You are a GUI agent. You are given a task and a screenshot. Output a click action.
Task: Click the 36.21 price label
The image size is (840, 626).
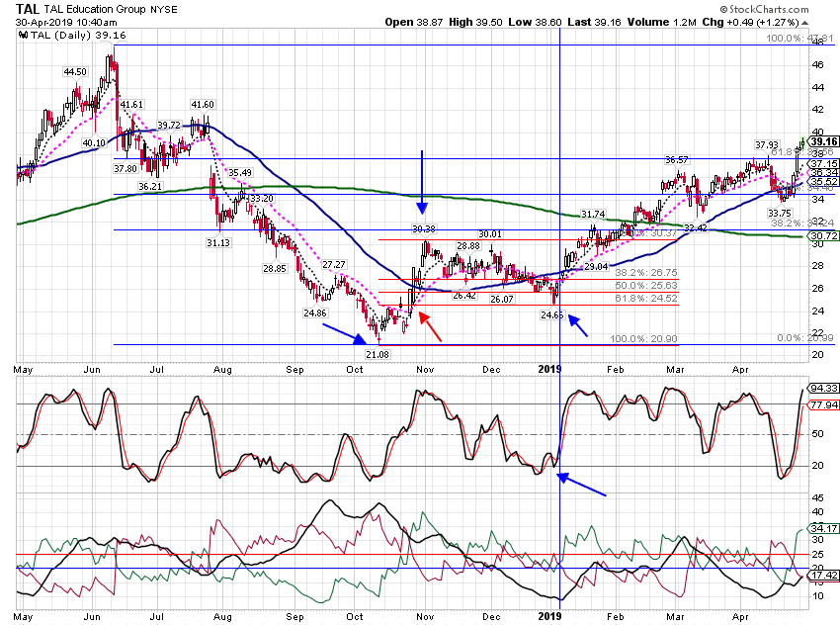150,187
